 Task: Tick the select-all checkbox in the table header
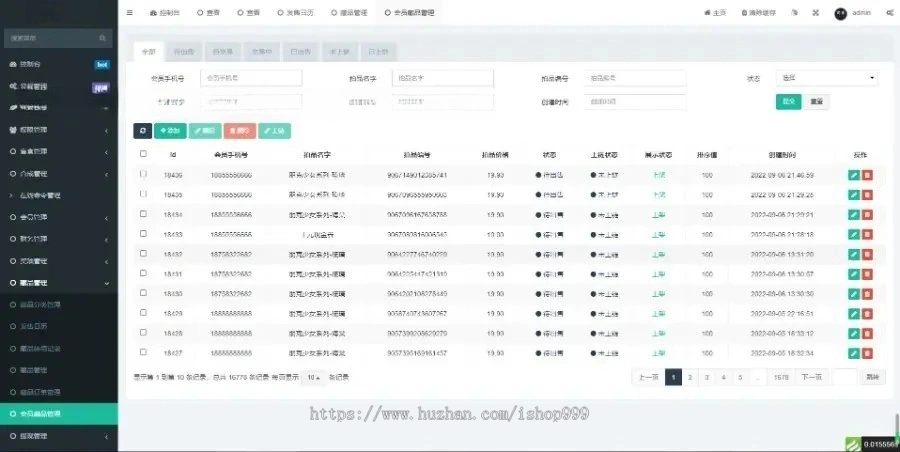pyautogui.click(x=143, y=154)
